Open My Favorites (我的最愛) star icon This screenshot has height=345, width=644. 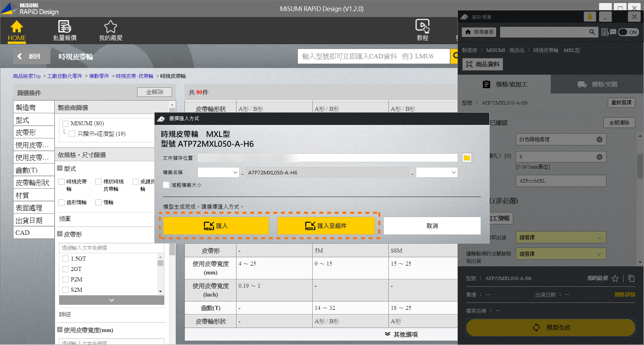[x=110, y=27]
